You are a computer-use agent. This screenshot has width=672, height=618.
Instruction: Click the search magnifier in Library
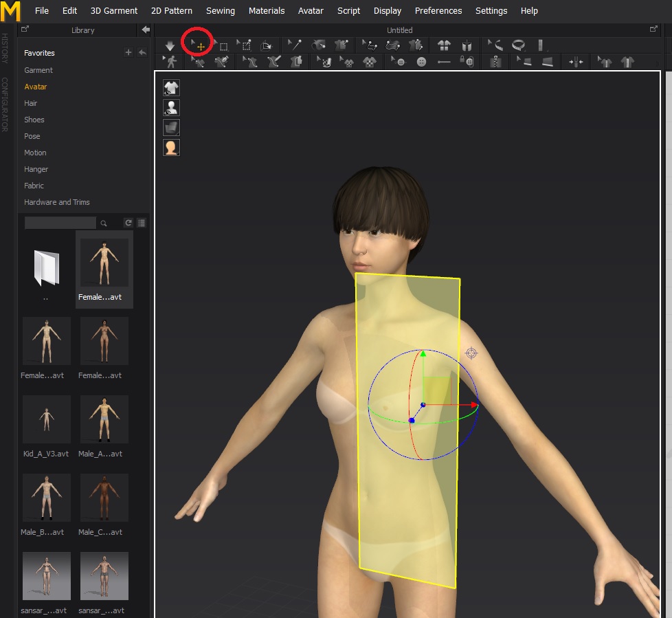pos(103,223)
